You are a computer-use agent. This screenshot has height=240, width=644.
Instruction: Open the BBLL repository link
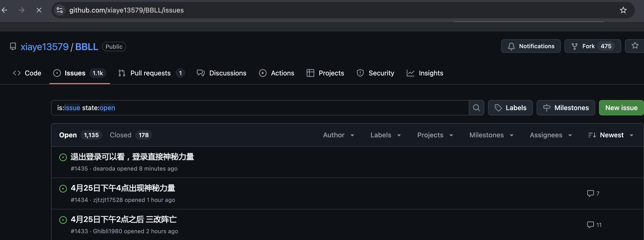(x=86, y=47)
